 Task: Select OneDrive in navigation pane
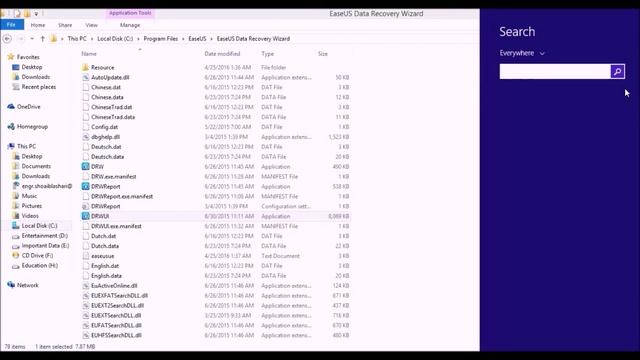pyautogui.click(x=29, y=107)
